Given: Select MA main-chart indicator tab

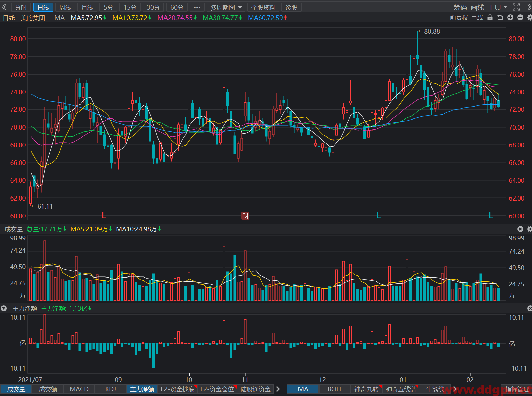Looking at the screenshot, I should [303, 389].
